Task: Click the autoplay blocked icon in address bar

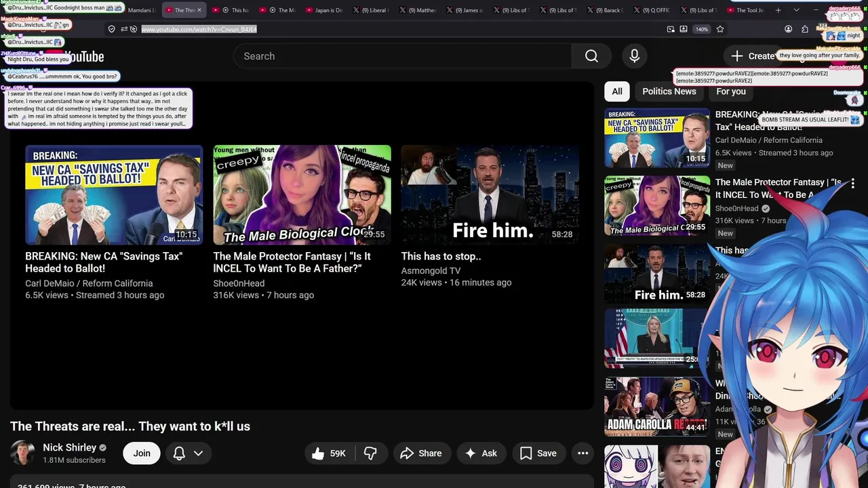Action: coord(134,29)
